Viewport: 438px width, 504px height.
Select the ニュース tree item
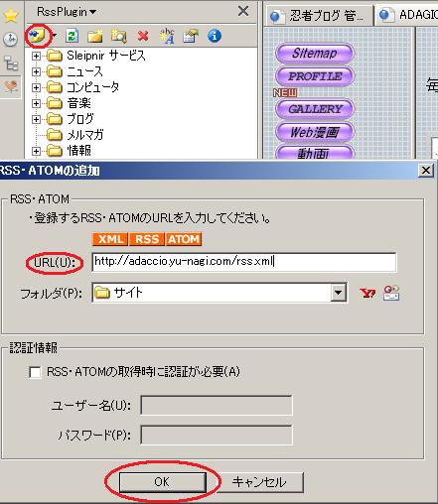tap(74, 71)
